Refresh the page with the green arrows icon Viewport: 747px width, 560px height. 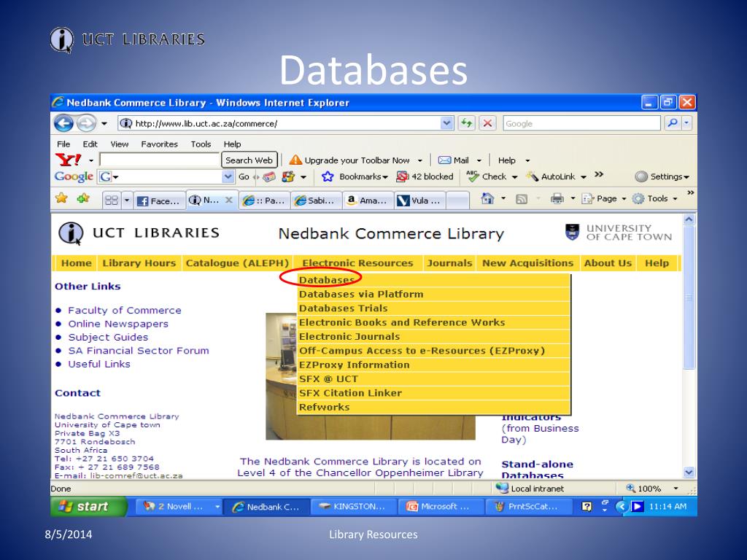click(466, 123)
